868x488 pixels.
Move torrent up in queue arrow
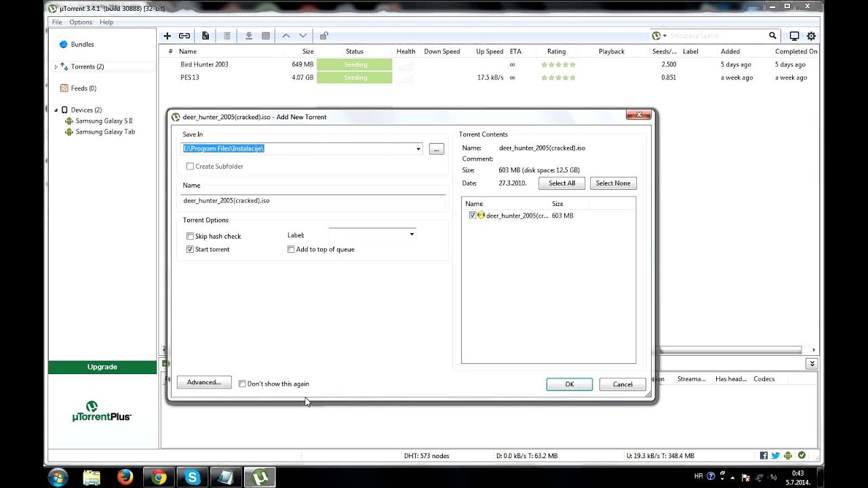point(286,36)
